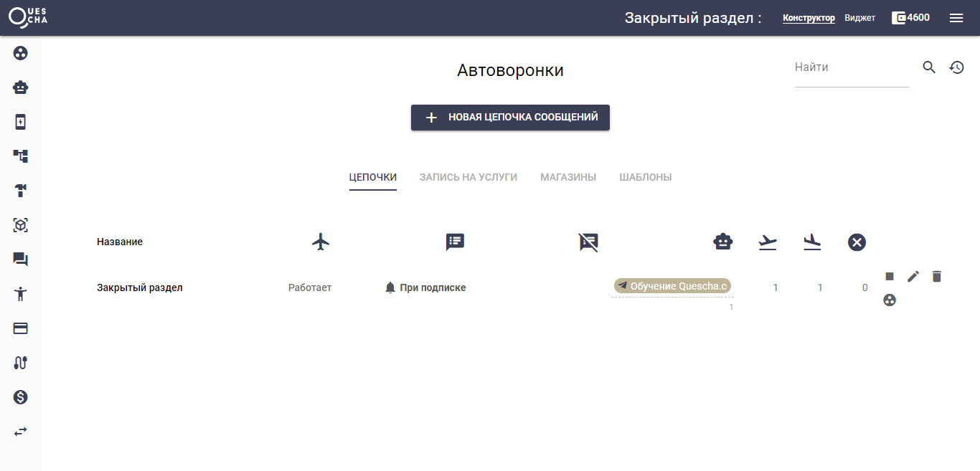
Task: Open the search history clock icon
Action: click(x=956, y=67)
